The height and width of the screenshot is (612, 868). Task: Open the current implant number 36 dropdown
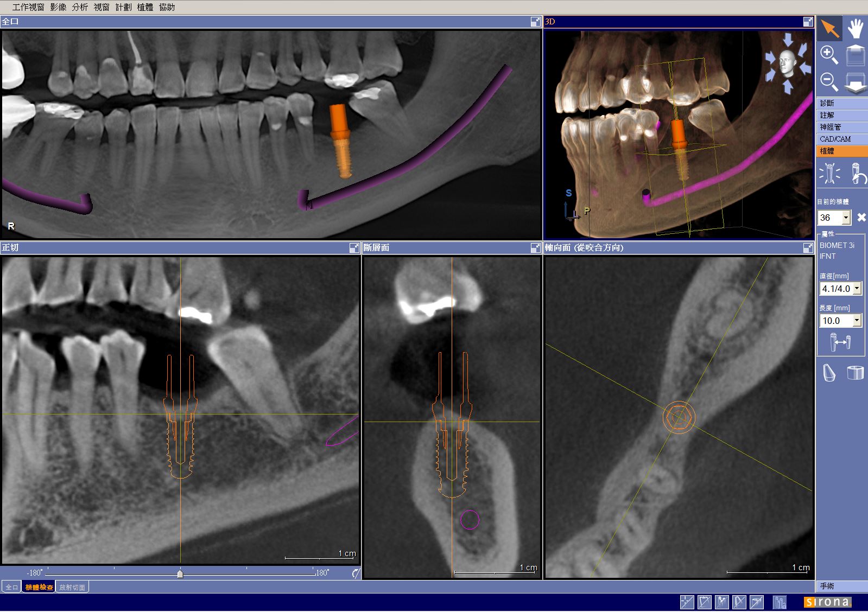coord(846,218)
